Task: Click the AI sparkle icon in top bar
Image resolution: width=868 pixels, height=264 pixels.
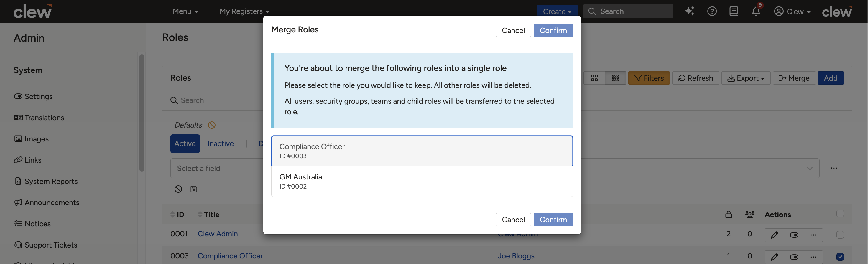Action: coord(690,11)
